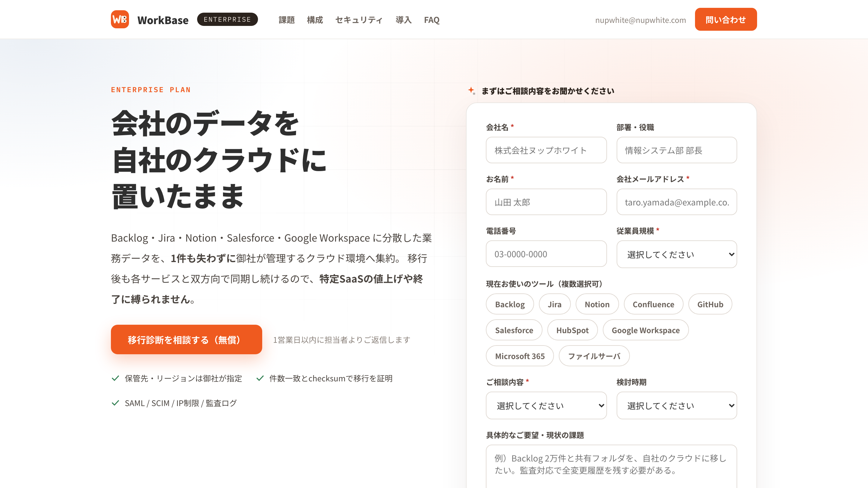Click the sparkle icon beside まずはご相談内容
Image resolution: width=868 pixels, height=488 pixels.
tap(471, 90)
